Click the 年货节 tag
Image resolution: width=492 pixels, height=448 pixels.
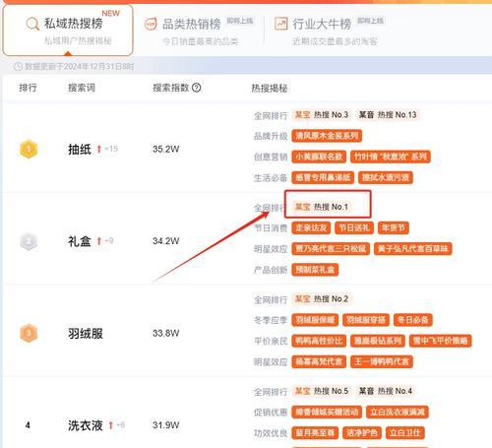394,228
